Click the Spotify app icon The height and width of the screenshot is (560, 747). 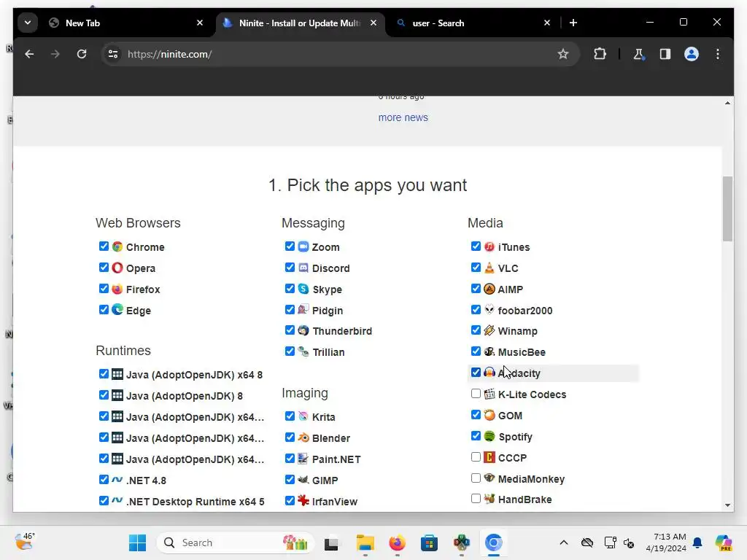tap(489, 436)
